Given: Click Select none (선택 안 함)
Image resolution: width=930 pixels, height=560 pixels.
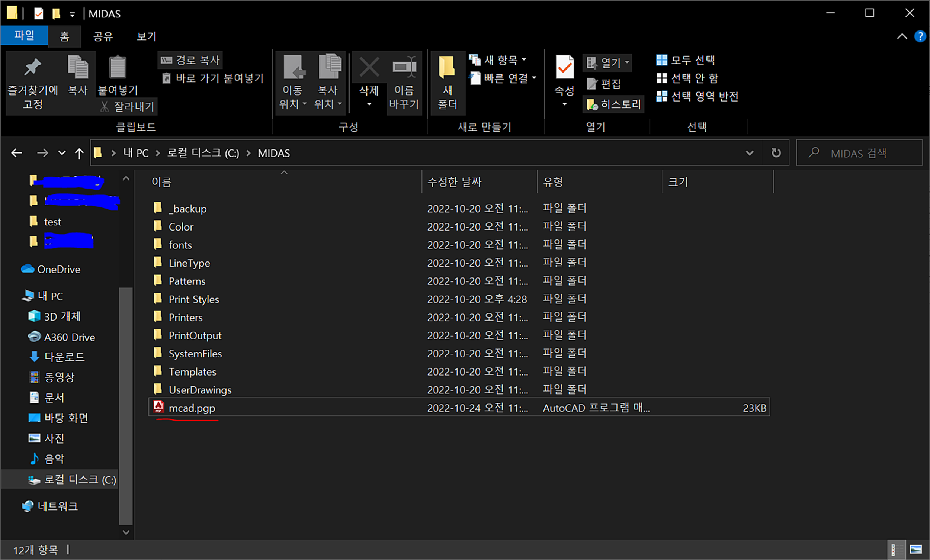Looking at the screenshot, I should [687, 78].
